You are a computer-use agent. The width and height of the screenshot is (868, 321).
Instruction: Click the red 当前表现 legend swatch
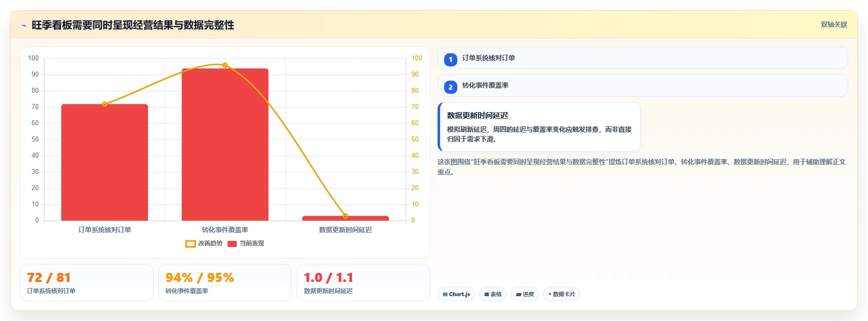tap(232, 244)
